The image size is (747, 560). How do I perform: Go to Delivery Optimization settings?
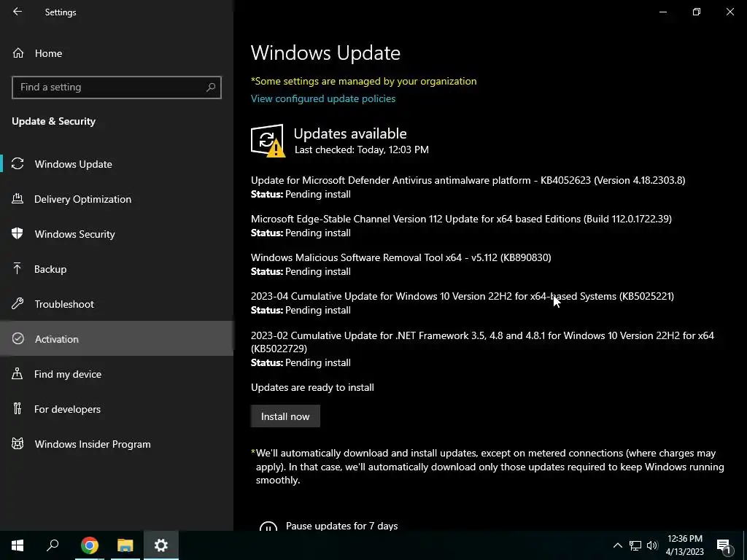click(x=117, y=199)
